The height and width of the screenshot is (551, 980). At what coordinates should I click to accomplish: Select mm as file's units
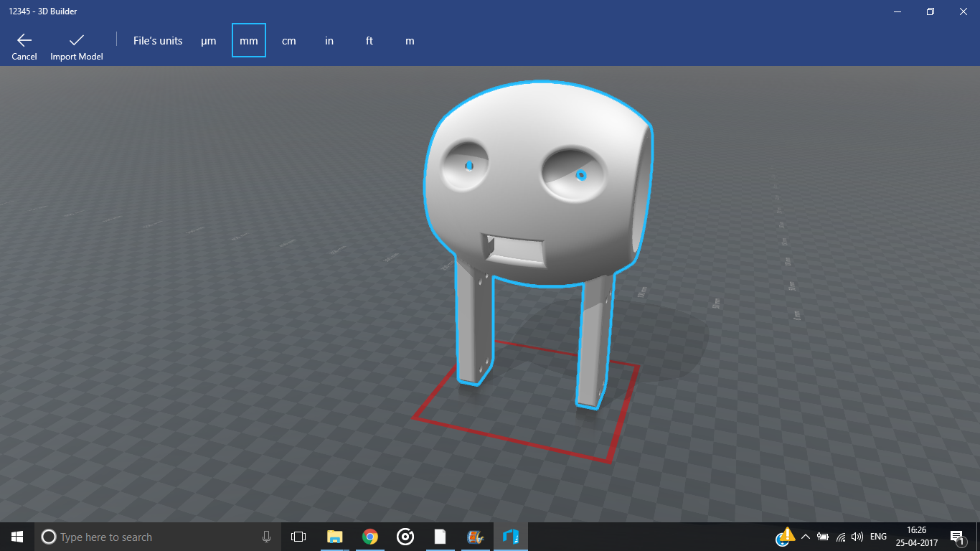pos(249,40)
